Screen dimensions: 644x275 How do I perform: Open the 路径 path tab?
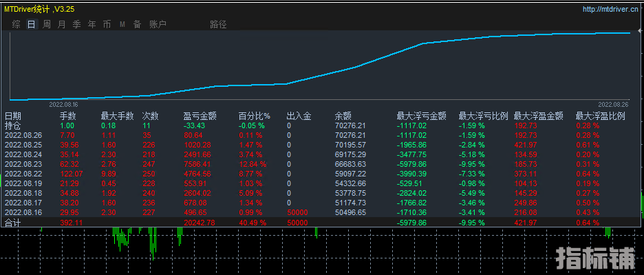point(218,24)
